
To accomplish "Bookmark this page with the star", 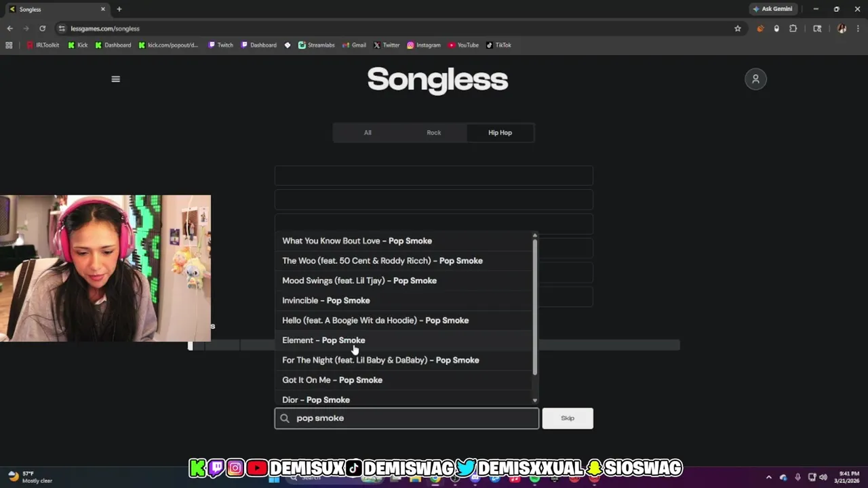I will 738,28.
